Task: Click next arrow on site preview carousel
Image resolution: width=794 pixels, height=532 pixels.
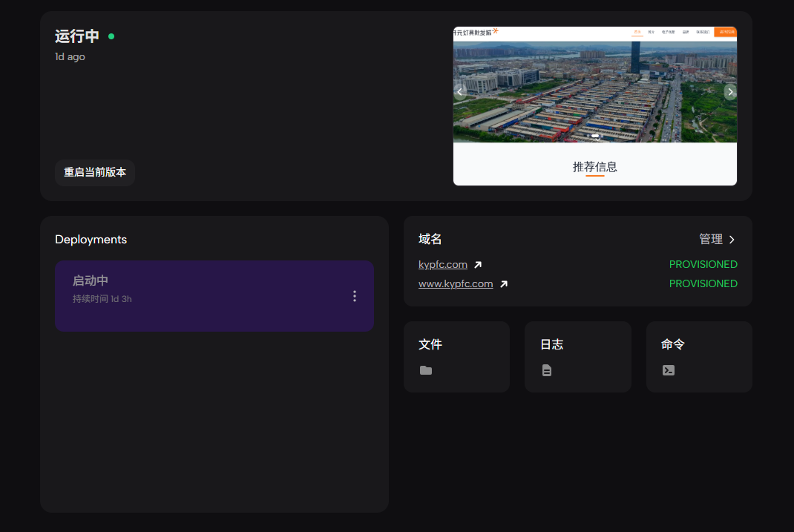Action: point(730,92)
